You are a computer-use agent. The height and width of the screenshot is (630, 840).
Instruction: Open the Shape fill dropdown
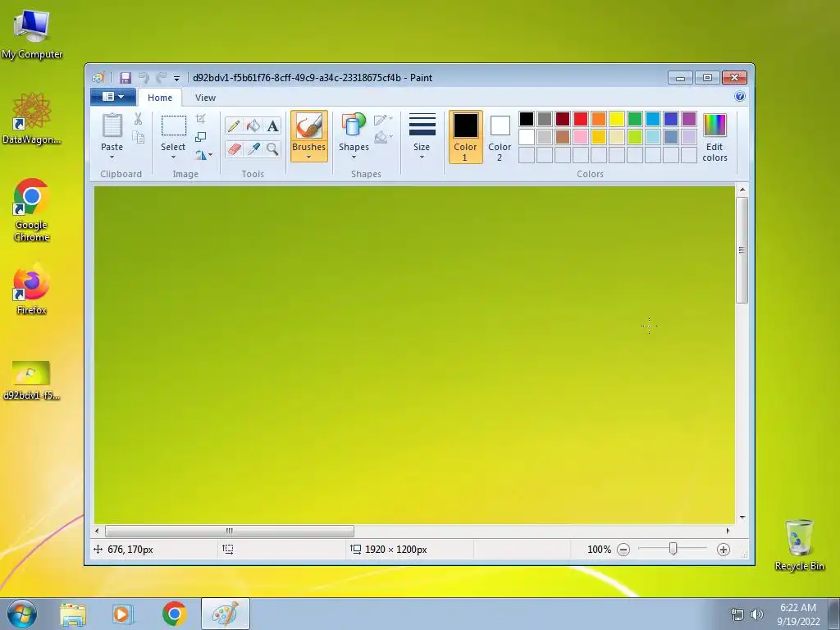pyautogui.click(x=383, y=138)
